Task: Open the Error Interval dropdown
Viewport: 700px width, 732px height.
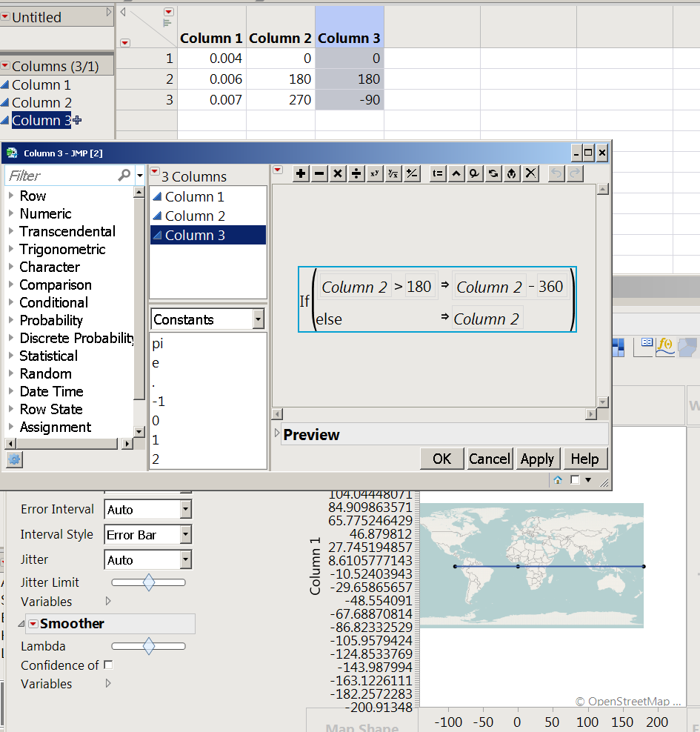Action: (186, 509)
